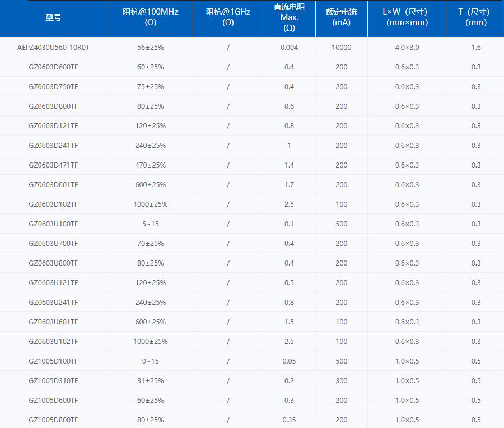Select model GZ0603D102TF
This screenshot has width=504, height=428.
tap(53, 204)
